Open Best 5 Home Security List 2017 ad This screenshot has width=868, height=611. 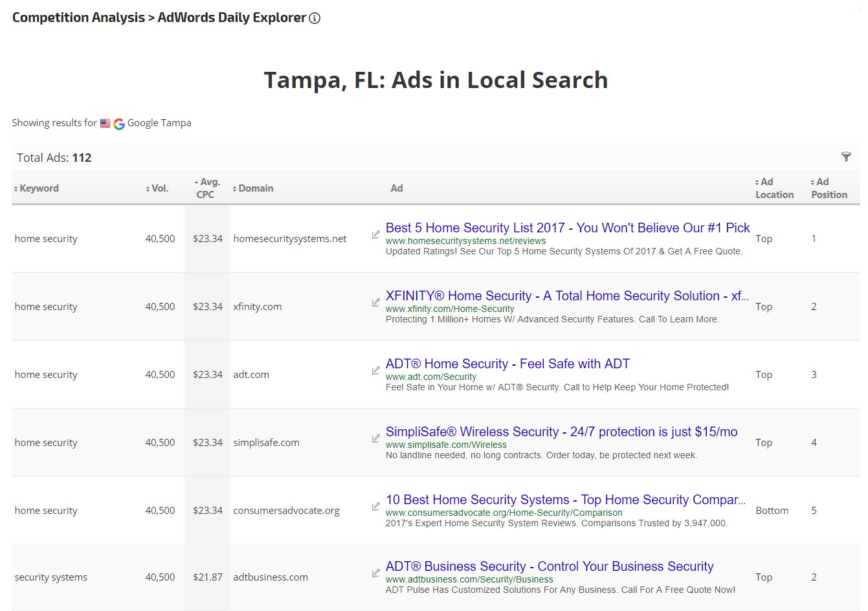pos(567,228)
